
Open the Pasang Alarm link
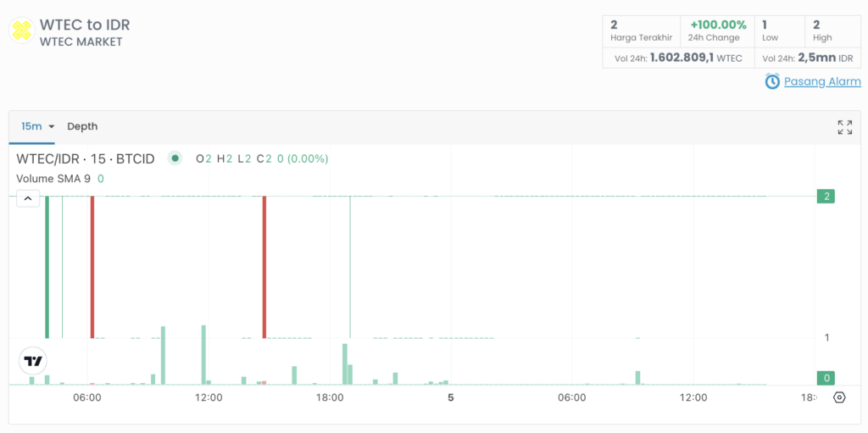(x=822, y=82)
